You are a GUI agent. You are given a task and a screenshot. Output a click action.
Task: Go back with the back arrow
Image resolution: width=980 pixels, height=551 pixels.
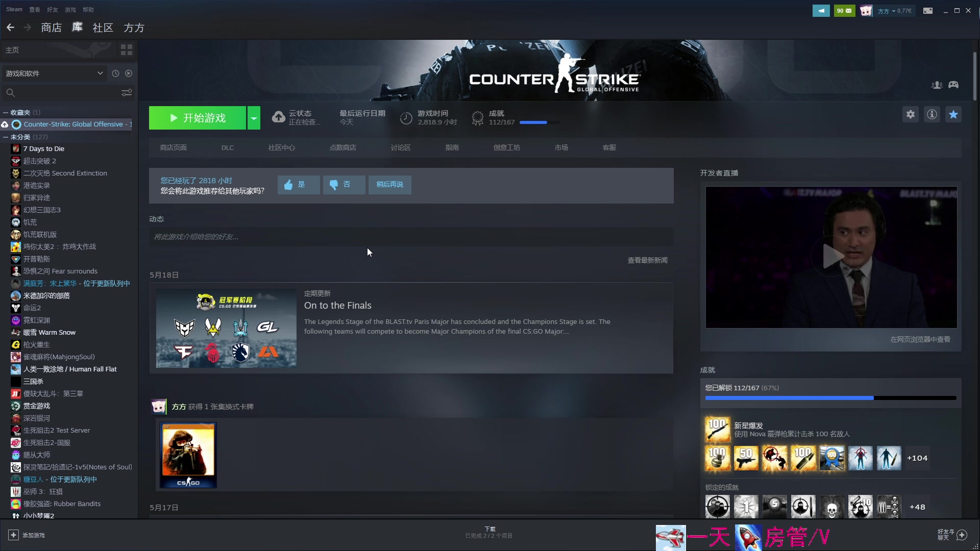point(10,28)
